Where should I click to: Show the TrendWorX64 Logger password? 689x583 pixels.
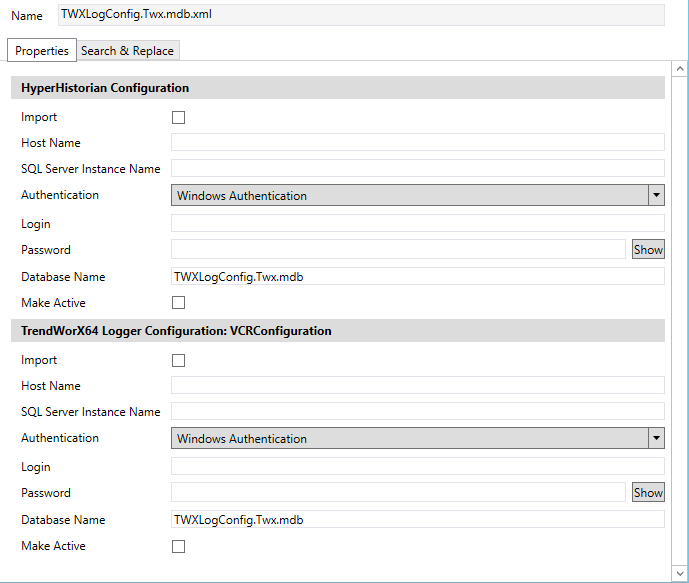[648, 492]
